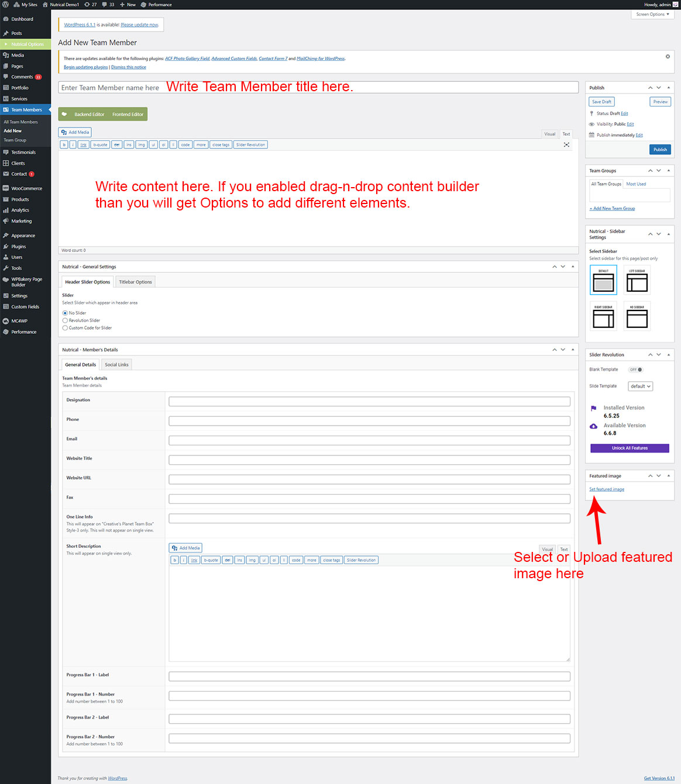This screenshot has height=784, width=681.
Task: Open Comments from the top admin bar
Action: point(108,5)
